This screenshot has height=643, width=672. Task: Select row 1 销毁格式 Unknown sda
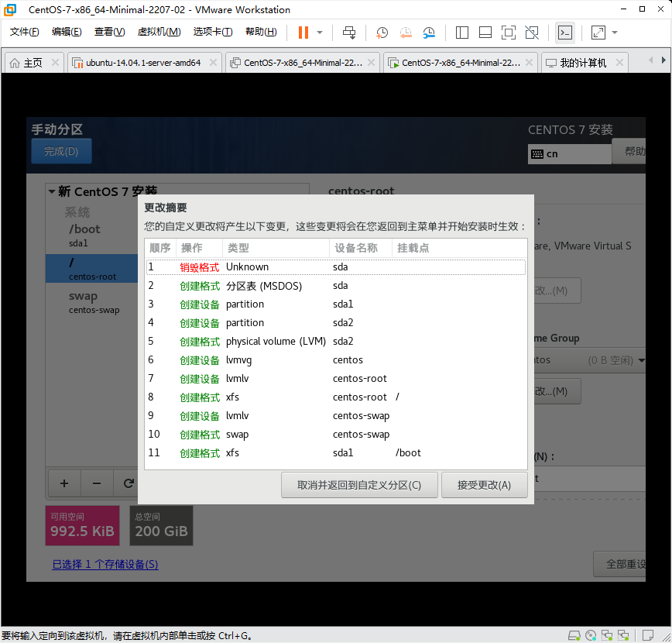335,266
